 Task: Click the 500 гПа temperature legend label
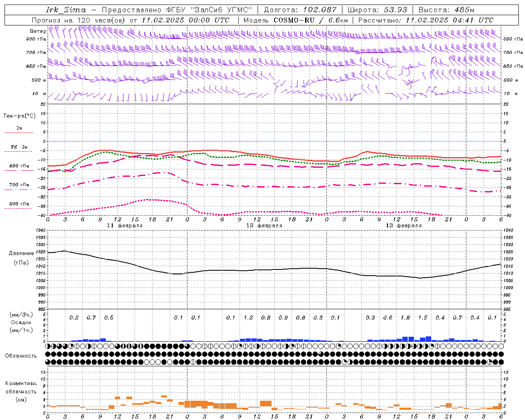coord(19,204)
